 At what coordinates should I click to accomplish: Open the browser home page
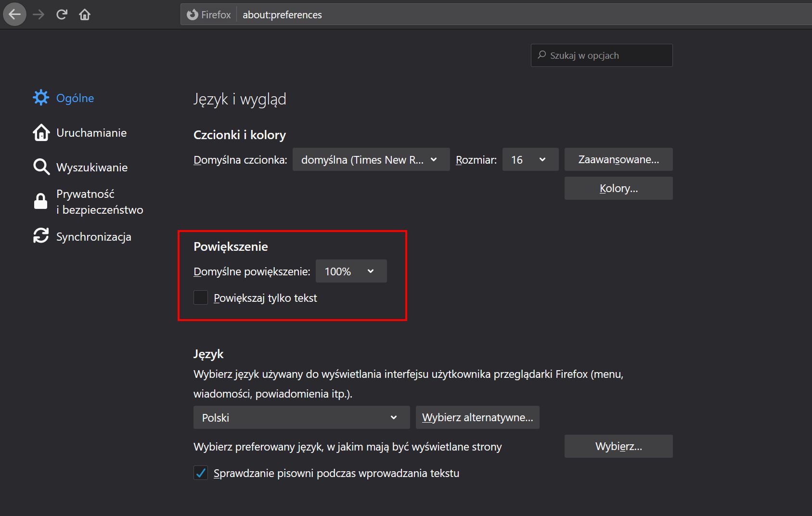click(x=85, y=14)
